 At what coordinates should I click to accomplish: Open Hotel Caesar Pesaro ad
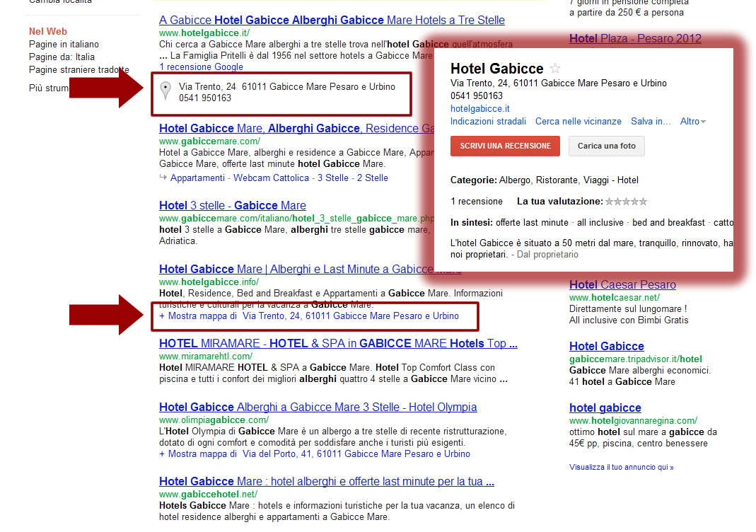coord(622,284)
